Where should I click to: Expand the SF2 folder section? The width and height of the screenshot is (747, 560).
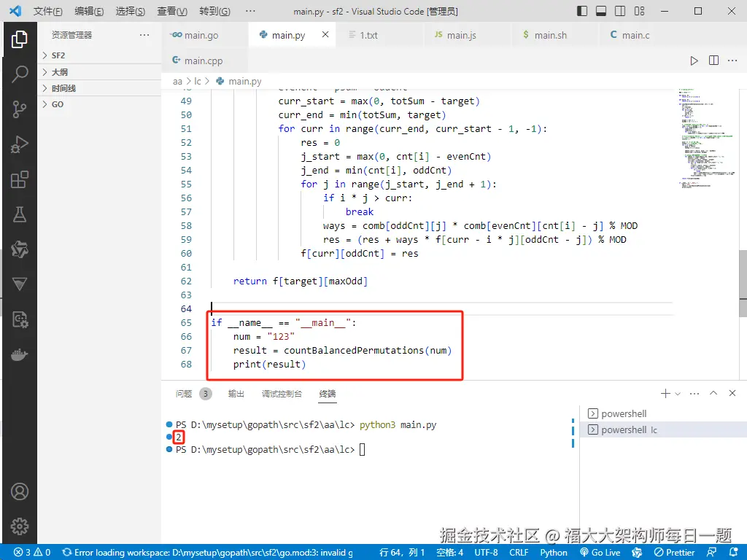[99, 55]
